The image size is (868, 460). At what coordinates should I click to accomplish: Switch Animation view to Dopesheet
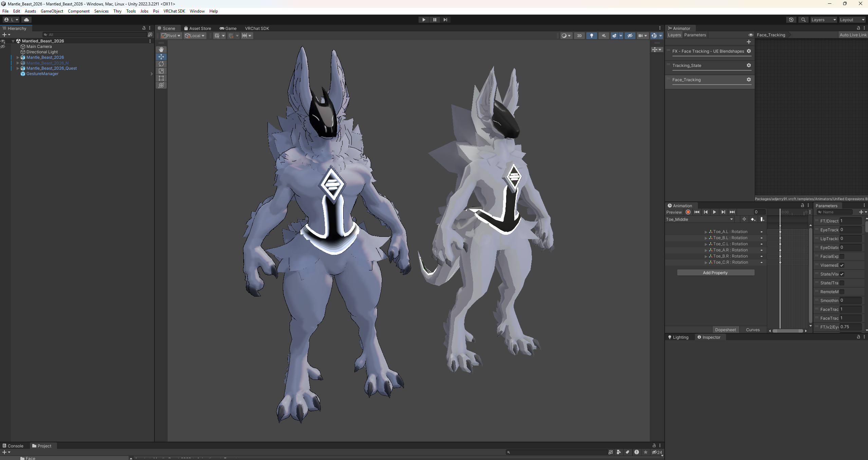pos(725,330)
